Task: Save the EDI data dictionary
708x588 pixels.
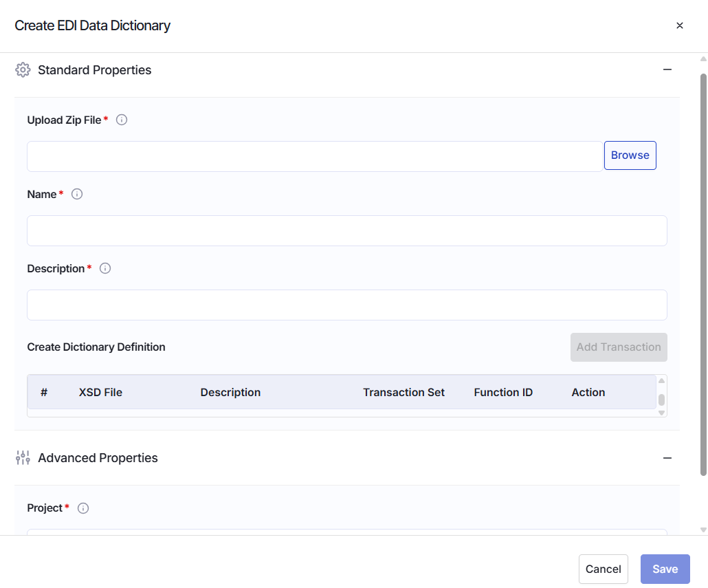Action: click(x=665, y=569)
